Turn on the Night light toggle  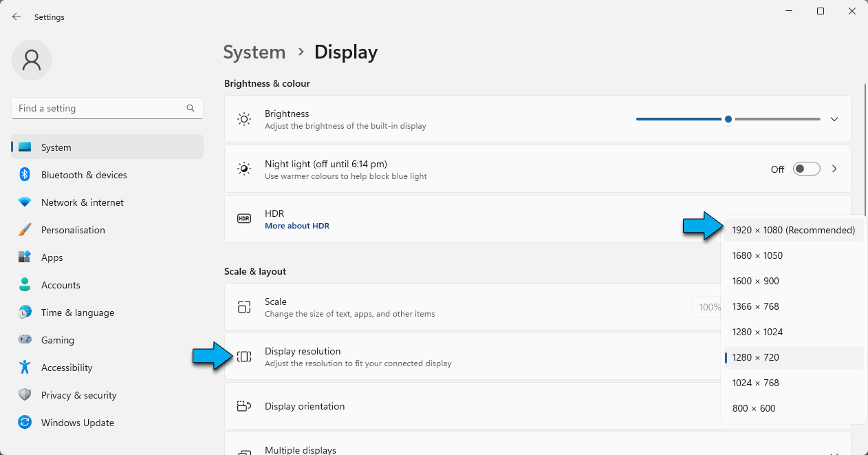pyautogui.click(x=806, y=169)
